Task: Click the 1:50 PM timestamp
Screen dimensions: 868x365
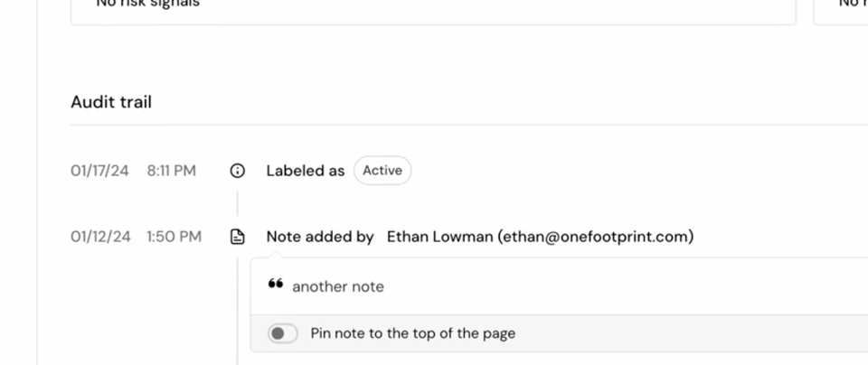Action: tap(174, 237)
